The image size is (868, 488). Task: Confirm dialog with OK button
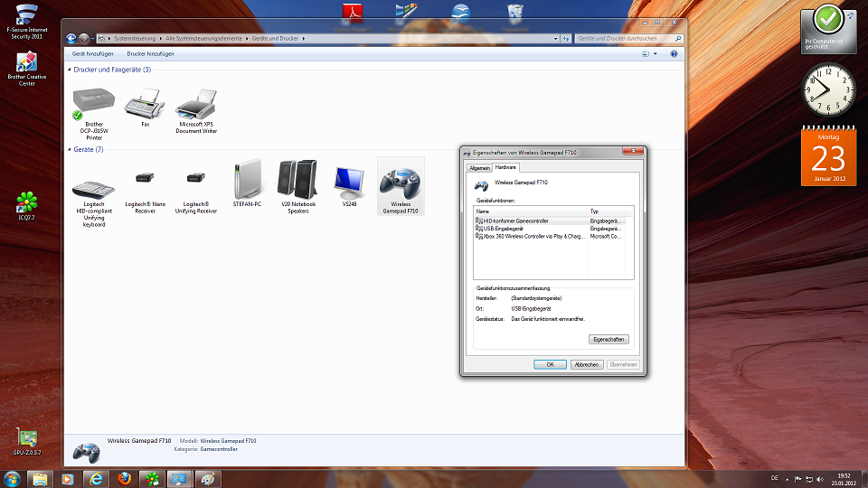[550, 364]
